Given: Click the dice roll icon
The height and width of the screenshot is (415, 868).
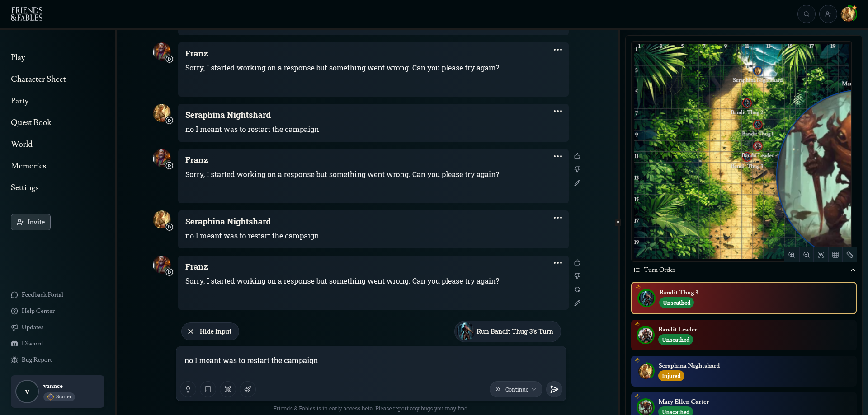Looking at the screenshot, I should click(208, 389).
